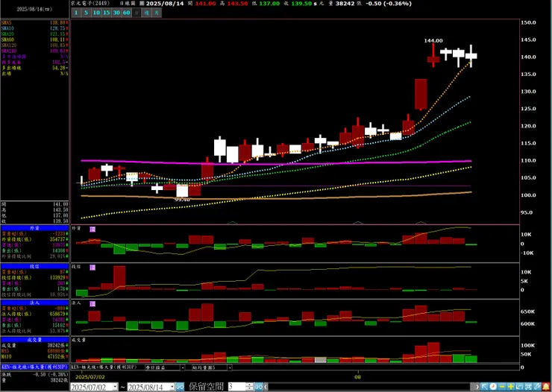Viewport: 552px width, 392px height.
Task: Click the SMA240 legend row
Action: click(x=34, y=51)
